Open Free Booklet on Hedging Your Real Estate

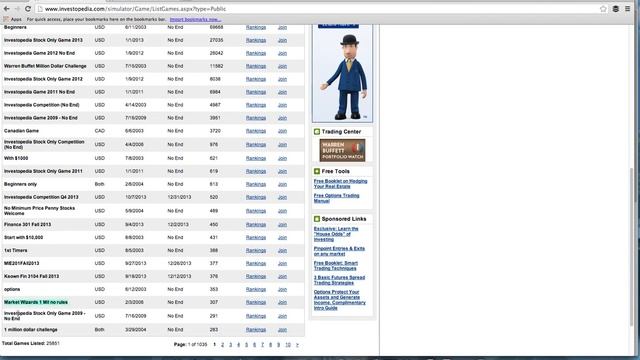340,184
